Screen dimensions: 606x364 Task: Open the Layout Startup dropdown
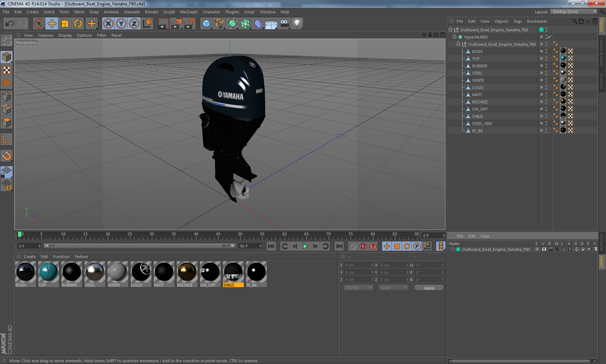574,12
